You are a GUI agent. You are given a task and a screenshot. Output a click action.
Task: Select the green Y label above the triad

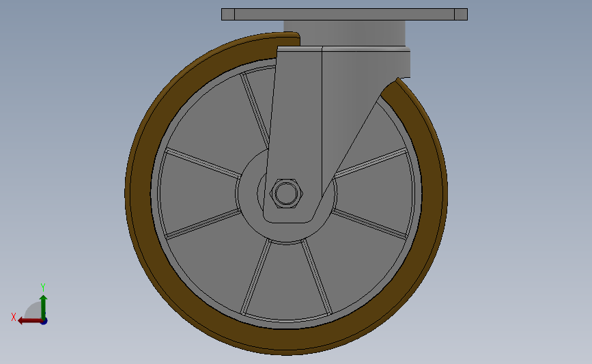coord(43,288)
